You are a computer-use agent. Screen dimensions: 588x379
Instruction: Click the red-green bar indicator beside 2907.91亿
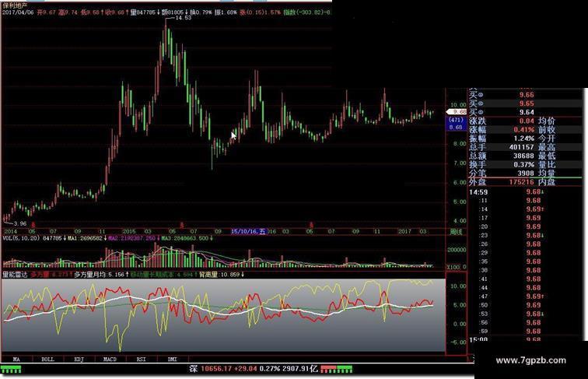point(336,369)
